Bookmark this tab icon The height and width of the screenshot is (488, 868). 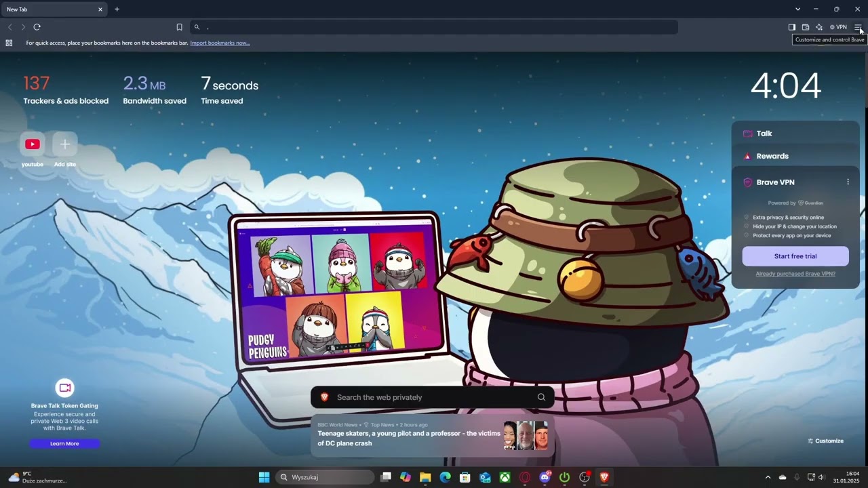click(179, 27)
